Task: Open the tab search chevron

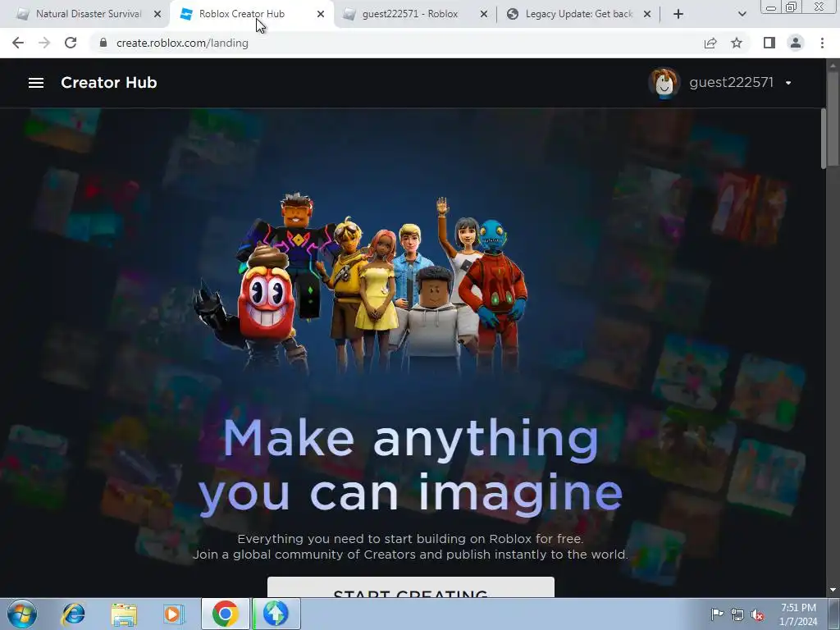Action: [x=742, y=15]
